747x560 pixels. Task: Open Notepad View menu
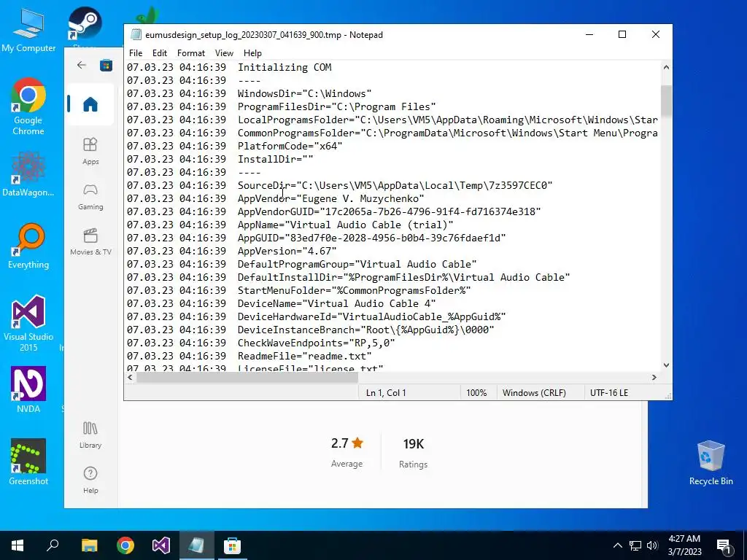coord(224,52)
